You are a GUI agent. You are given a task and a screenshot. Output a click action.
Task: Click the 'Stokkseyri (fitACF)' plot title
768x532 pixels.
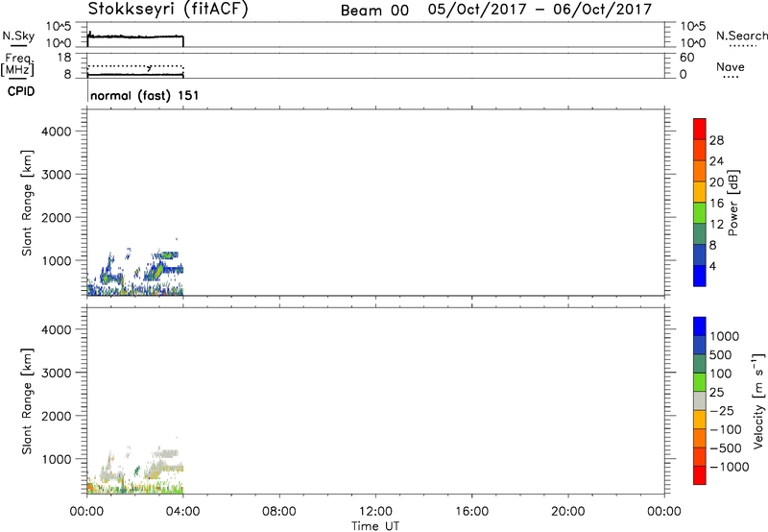point(168,9)
